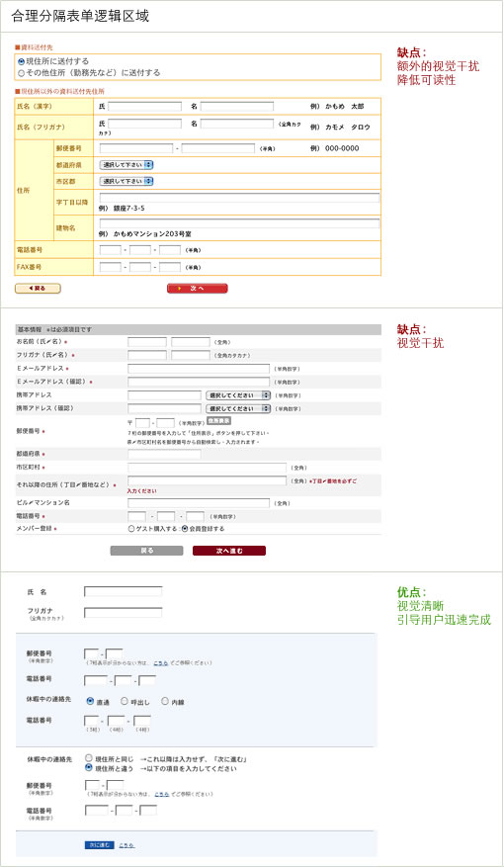The height and width of the screenshot is (867, 504).
Task: Click the blue 次に進む button
Action: [100, 845]
